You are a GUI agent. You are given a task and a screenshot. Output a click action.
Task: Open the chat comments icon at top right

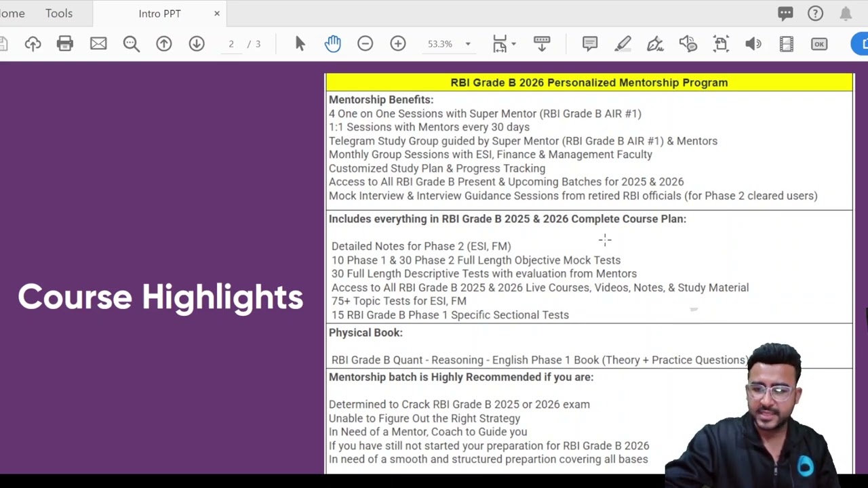click(785, 14)
